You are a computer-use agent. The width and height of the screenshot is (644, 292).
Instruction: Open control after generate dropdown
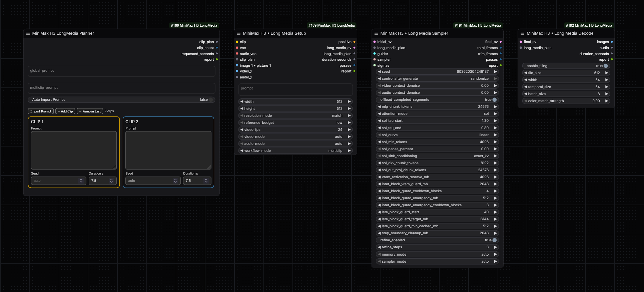(438, 79)
